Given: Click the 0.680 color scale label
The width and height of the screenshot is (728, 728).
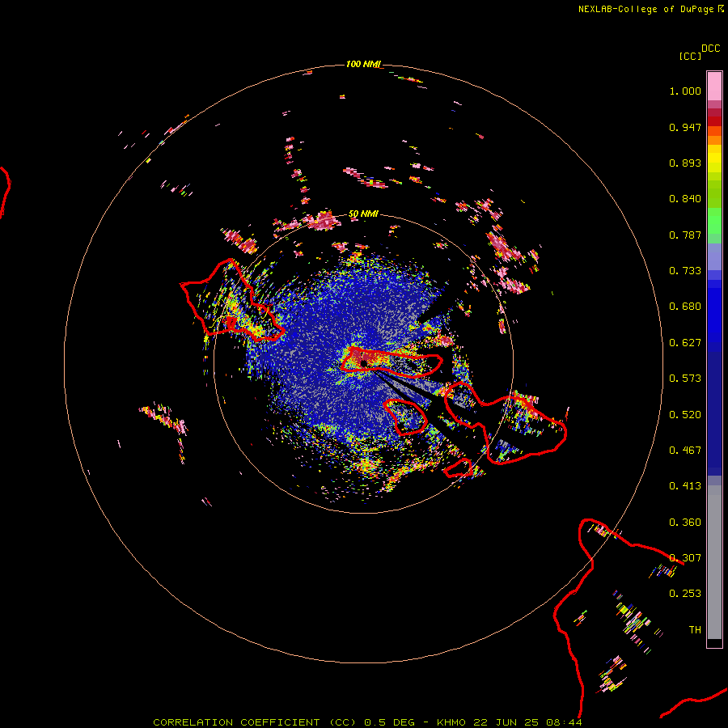Looking at the screenshot, I should [685, 307].
